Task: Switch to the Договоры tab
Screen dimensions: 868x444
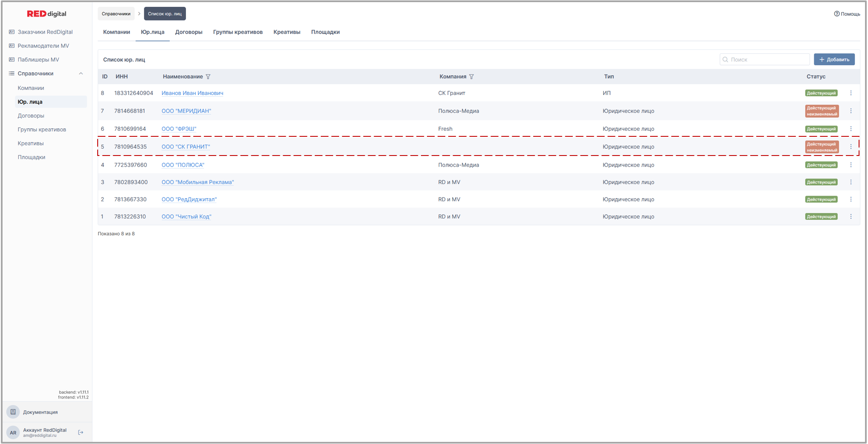Action: (189, 32)
